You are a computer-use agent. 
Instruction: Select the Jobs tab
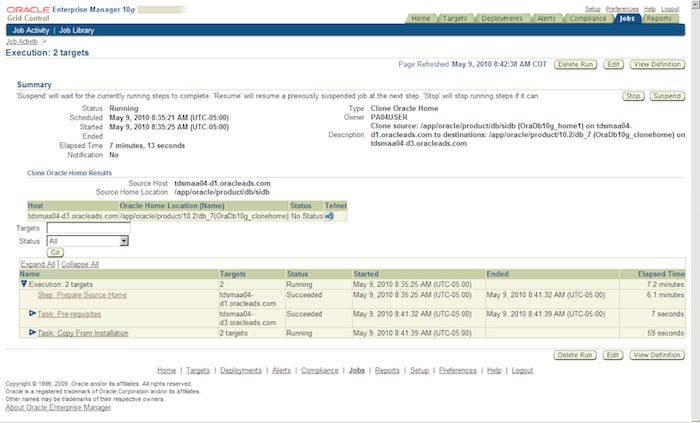627,18
